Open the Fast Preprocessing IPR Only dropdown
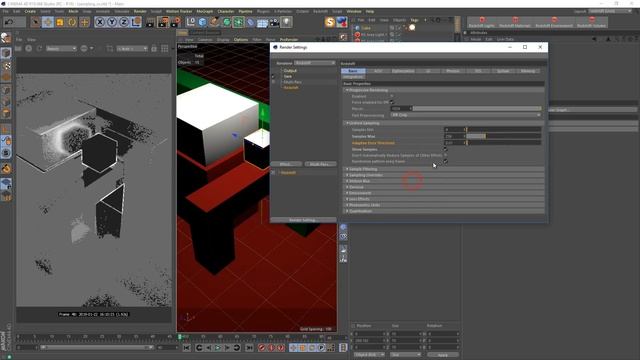This screenshot has width=640, height=360. (466, 115)
